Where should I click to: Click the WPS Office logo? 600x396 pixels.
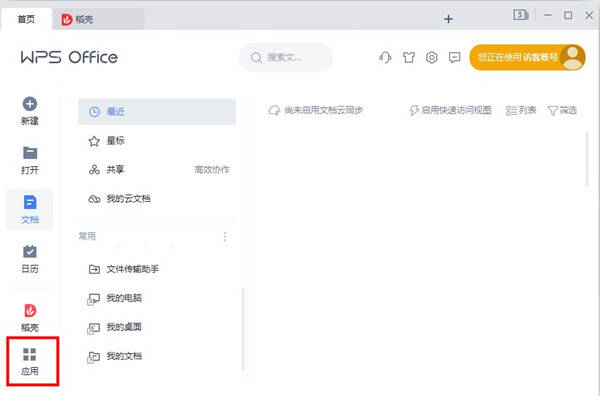coord(69,57)
